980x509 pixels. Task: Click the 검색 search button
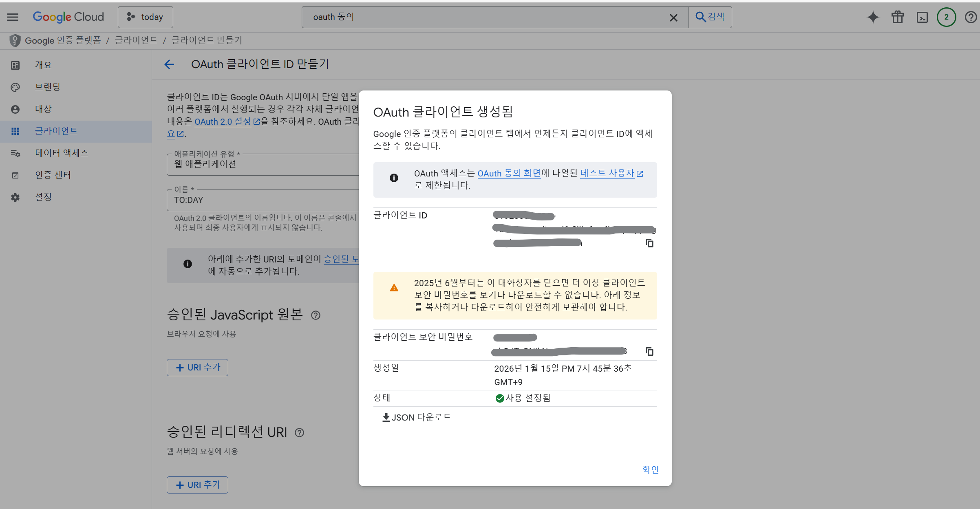point(710,17)
